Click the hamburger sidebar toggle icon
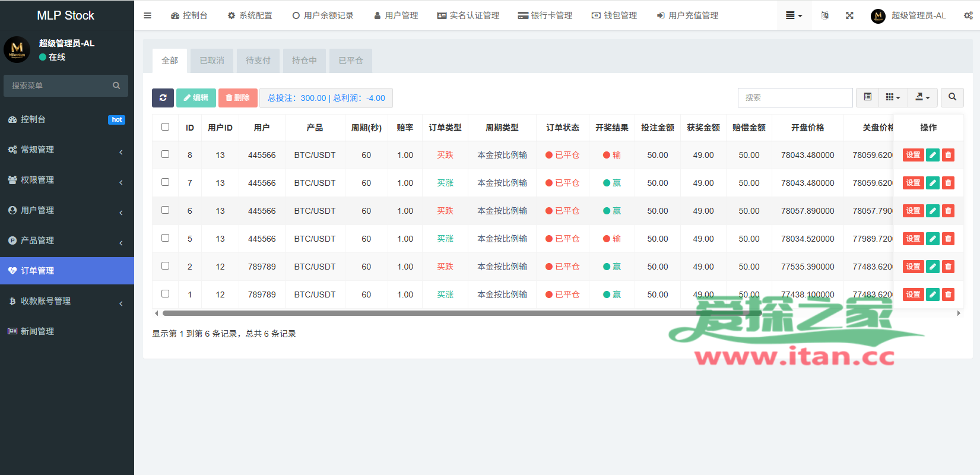Image resolution: width=980 pixels, height=475 pixels. click(x=148, y=15)
